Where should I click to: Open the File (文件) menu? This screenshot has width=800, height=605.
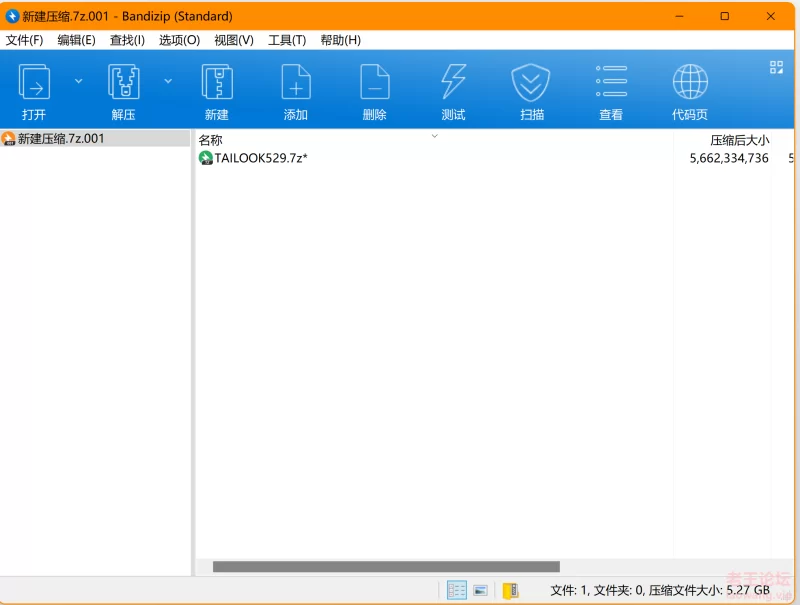tap(24, 40)
